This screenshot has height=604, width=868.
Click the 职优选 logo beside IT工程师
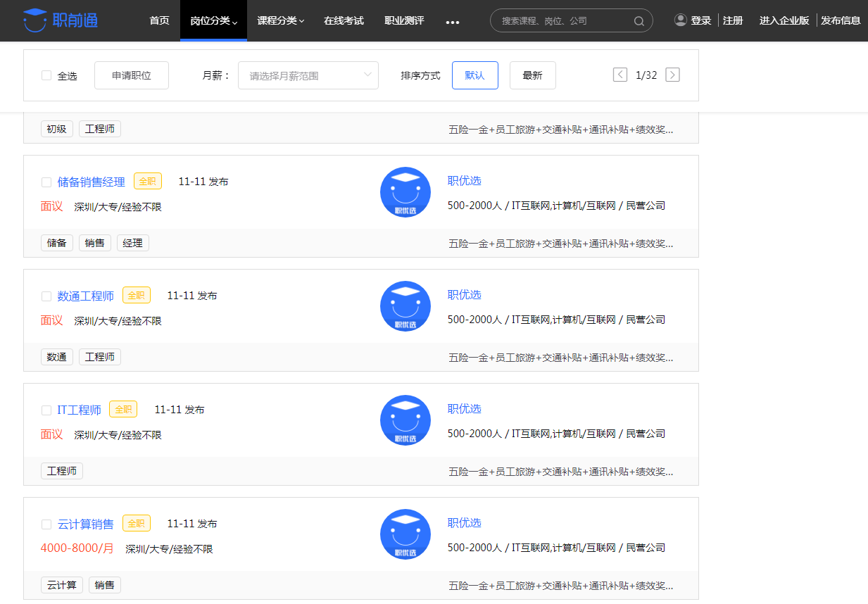[405, 420]
